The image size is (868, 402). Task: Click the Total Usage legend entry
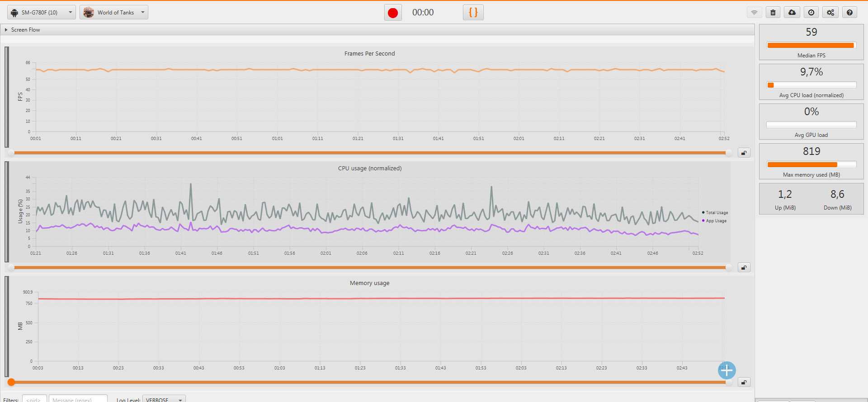point(717,213)
